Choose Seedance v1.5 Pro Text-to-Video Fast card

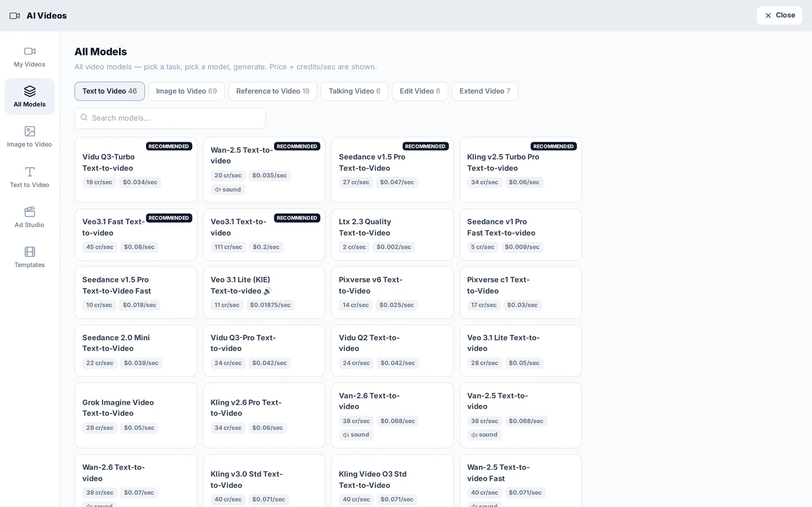click(x=136, y=292)
